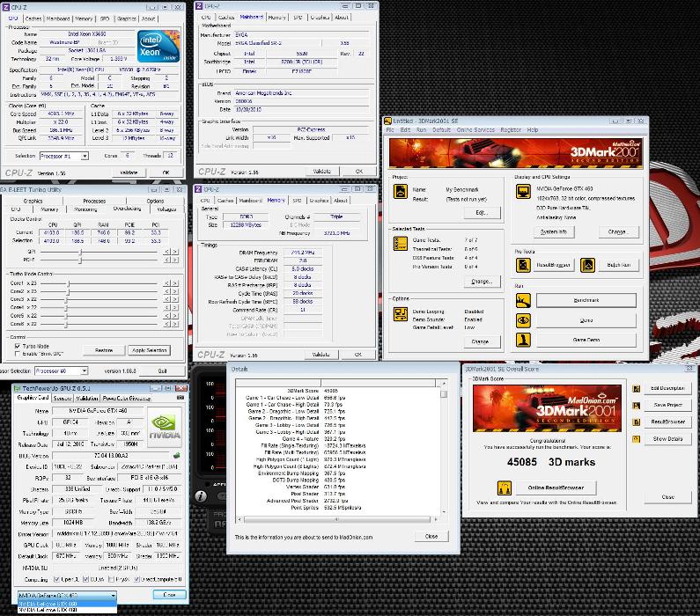The width and height of the screenshot is (700, 616).
Task: Click Apply Selection in E-LEET
Action: pyautogui.click(x=149, y=350)
